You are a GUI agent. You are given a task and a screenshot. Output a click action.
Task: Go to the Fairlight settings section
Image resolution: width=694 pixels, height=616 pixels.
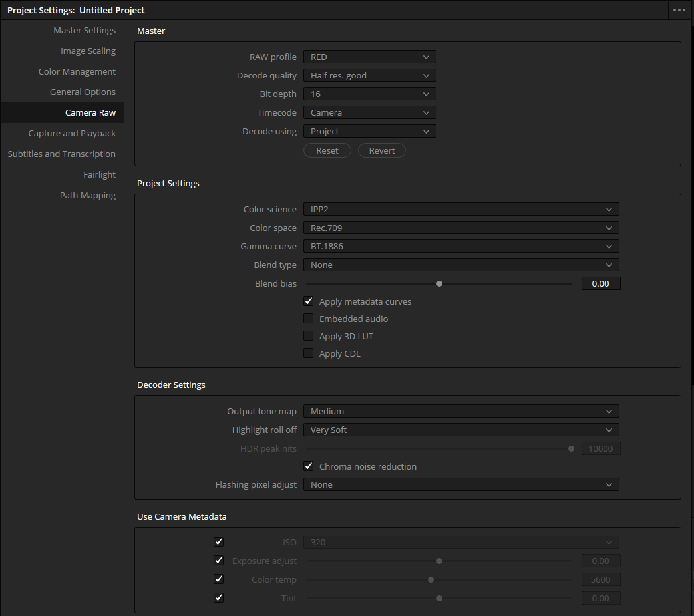click(99, 174)
